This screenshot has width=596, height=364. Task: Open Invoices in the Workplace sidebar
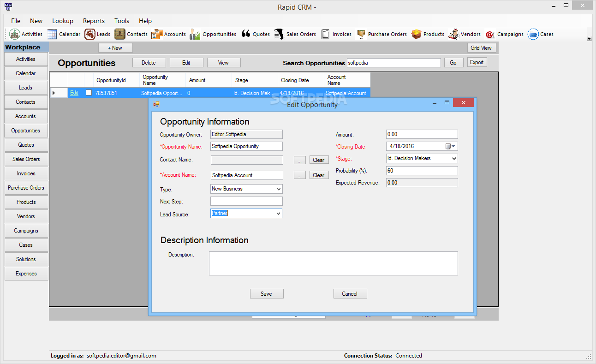(x=26, y=173)
